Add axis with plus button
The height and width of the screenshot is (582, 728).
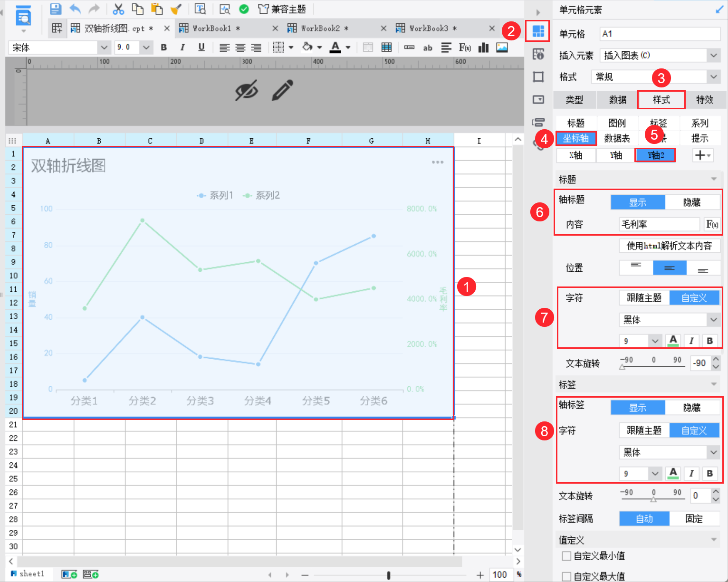coord(702,155)
